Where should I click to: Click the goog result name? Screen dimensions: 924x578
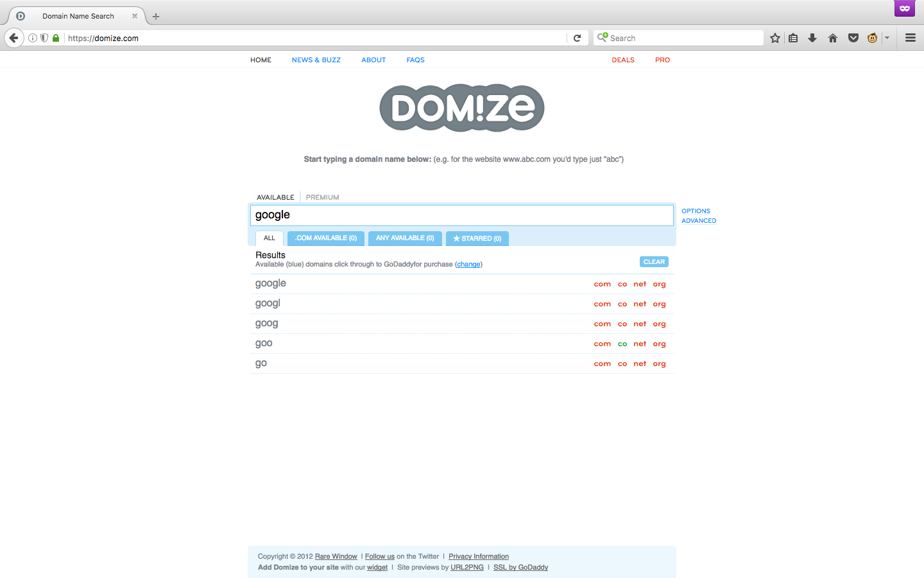(x=266, y=323)
